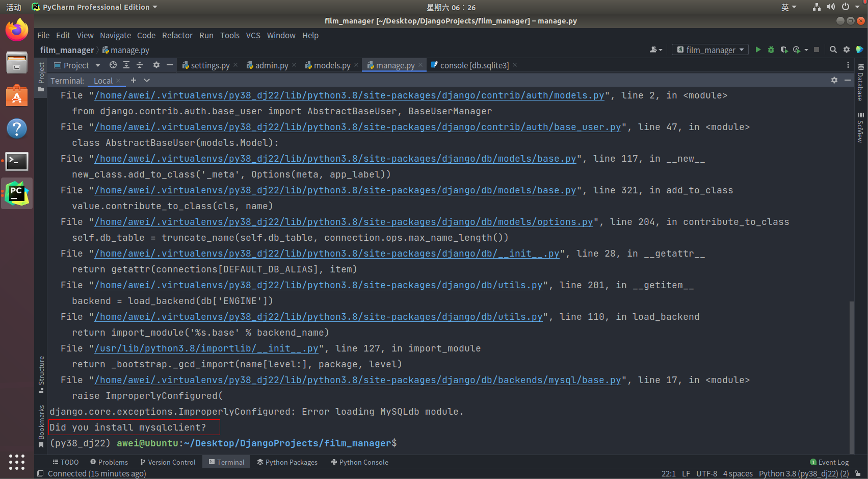Click the profiler run icon
The width and height of the screenshot is (868, 479).
pyautogui.click(x=797, y=49)
